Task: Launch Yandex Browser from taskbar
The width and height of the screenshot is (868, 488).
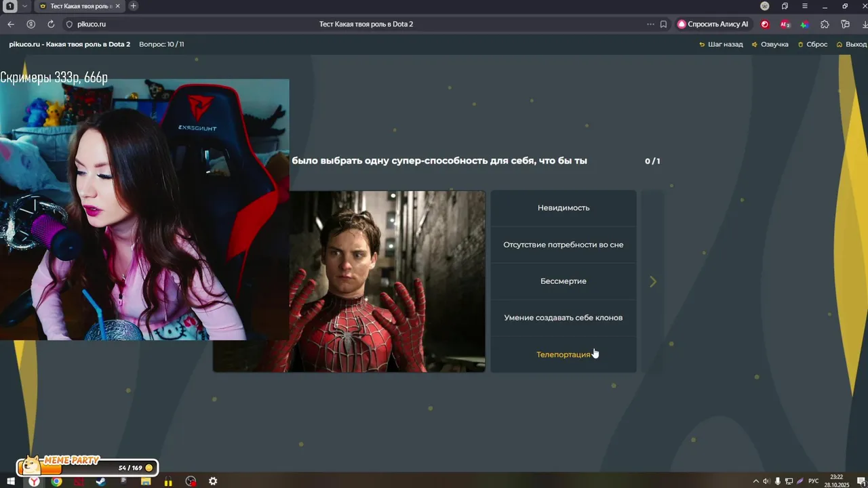Action: (34, 481)
